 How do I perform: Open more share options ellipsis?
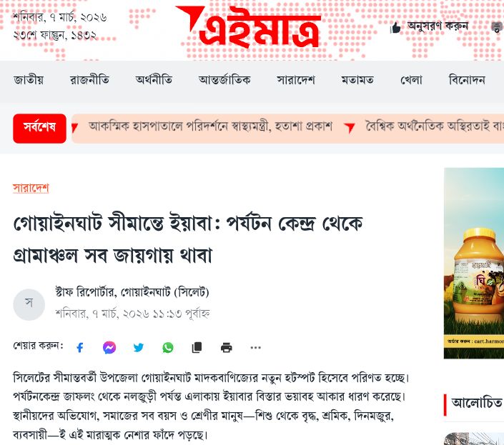point(255,347)
